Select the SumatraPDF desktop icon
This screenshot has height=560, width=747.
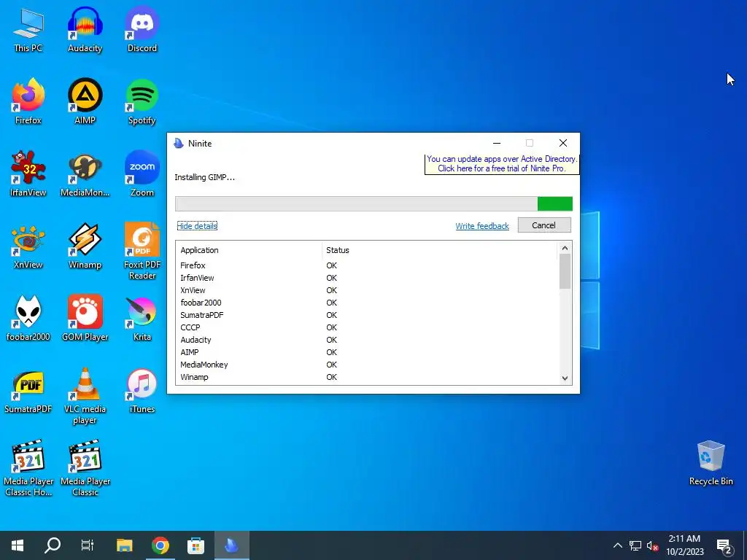coord(28,391)
